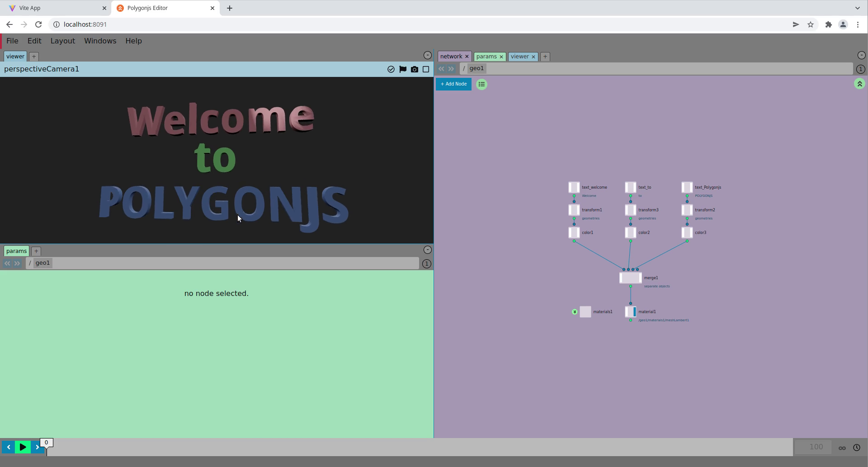Click the frame 0 timeline marker
The width and height of the screenshot is (868, 467).
point(46,443)
